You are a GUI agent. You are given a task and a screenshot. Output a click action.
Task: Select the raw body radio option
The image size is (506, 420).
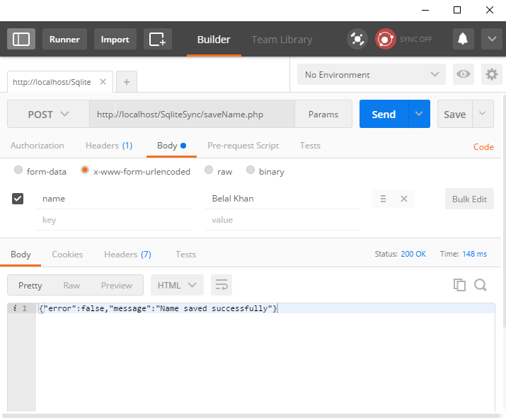click(209, 171)
